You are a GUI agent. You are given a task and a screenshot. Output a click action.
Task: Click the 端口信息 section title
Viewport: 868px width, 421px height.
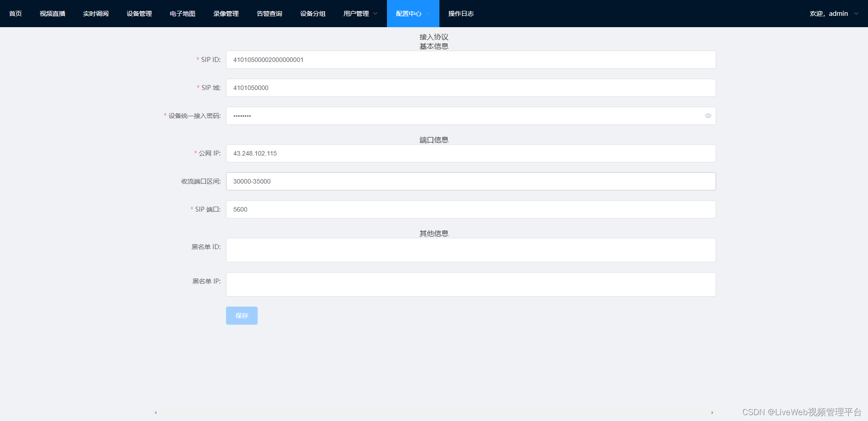pyautogui.click(x=434, y=140)
